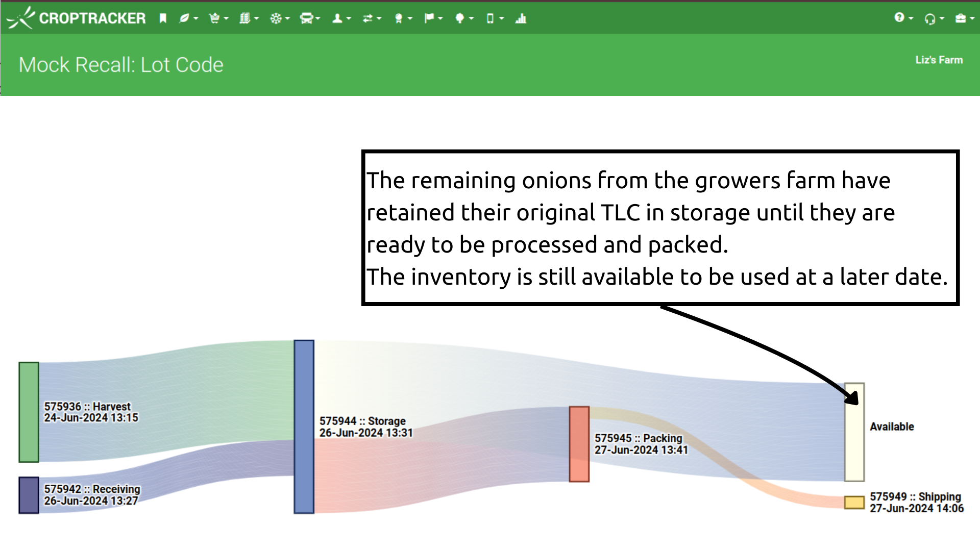Expand the arrow beside the support headset icon
Viewport: 980px width, 551px height.
(942, 19)
